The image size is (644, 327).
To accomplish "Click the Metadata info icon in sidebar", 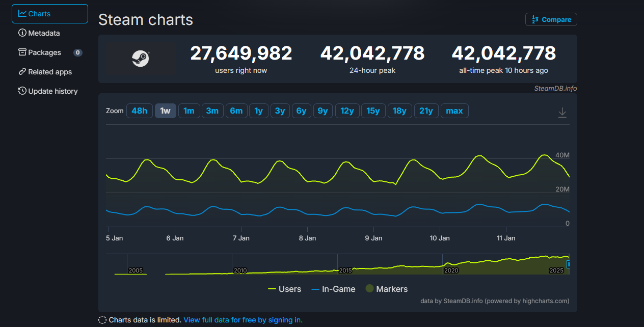I will (22, 33).
